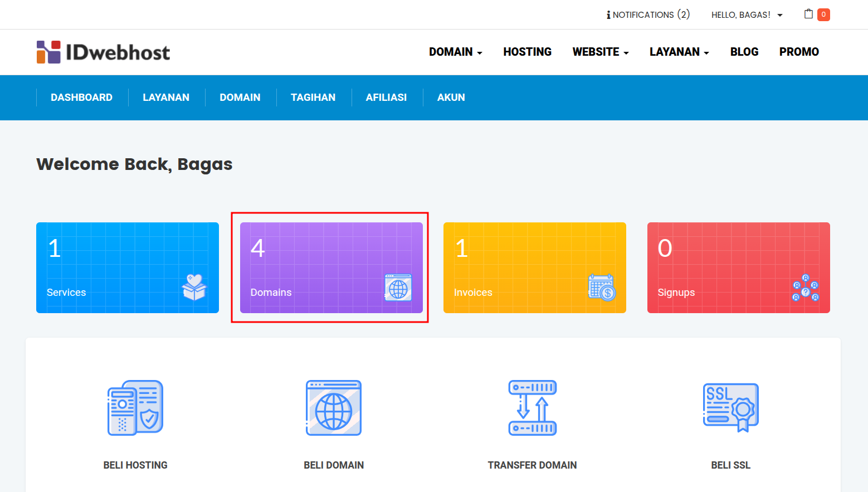This screenshot has width=868, height=492.
Task: Click the Invoices count number 1
Action: tap(462, 248)
